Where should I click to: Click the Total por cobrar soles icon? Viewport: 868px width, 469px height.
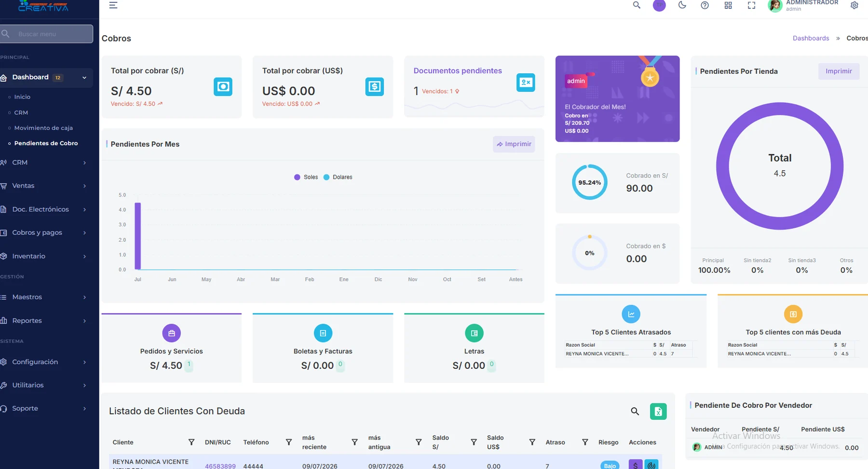pyautogui.click(x=223, y=87)
